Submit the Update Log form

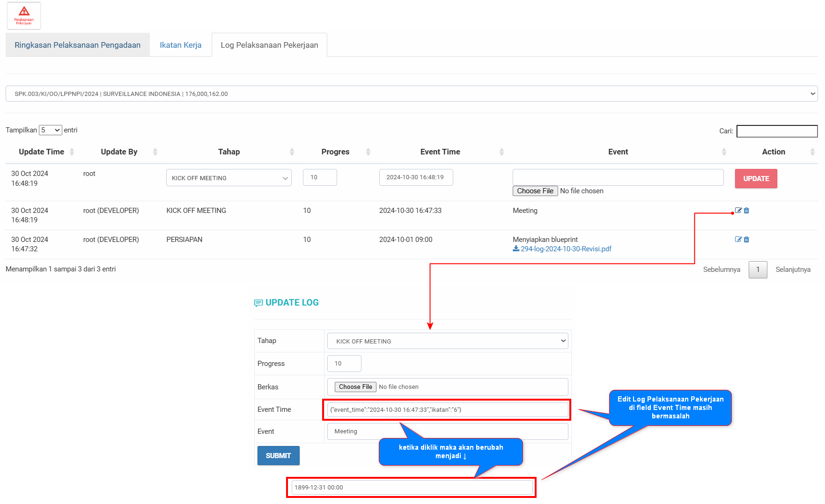[278, 456]
